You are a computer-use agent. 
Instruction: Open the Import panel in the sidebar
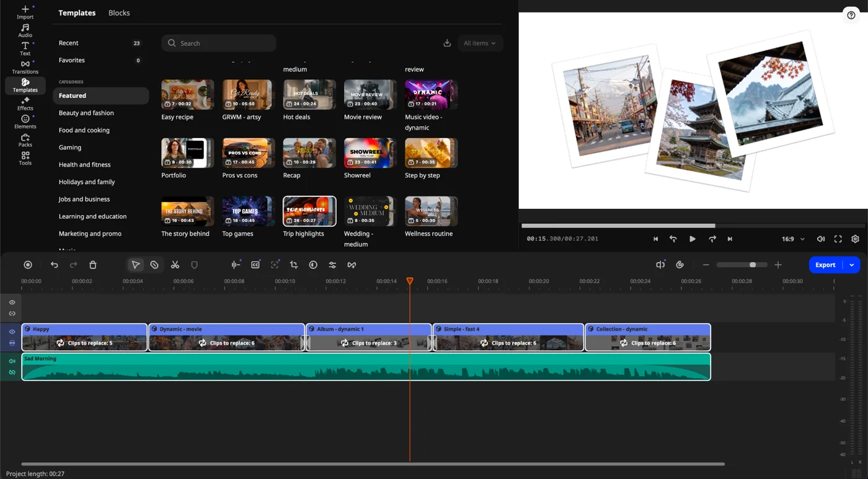[x=25, y=12]
